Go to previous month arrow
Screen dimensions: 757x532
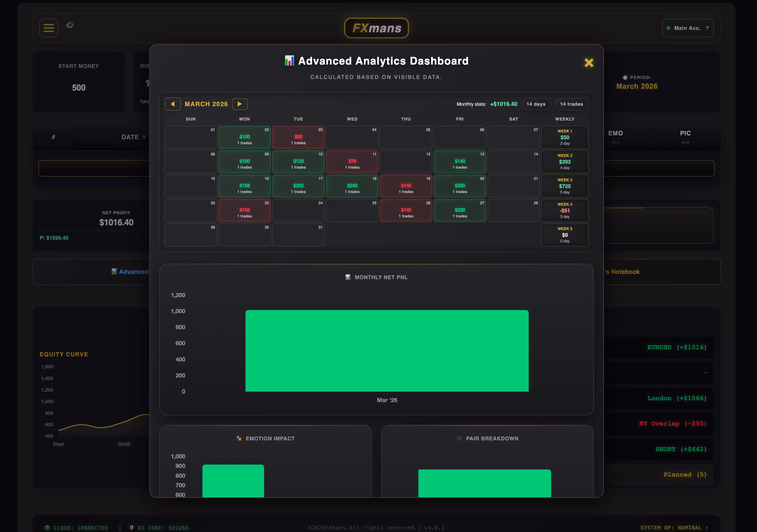click(x=173, y=104)
